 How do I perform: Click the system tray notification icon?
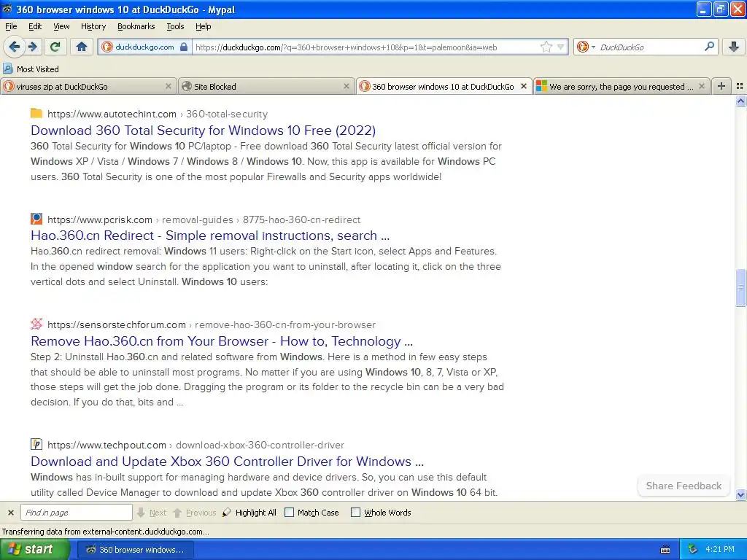pyautogui.click(x=692, y=549)
